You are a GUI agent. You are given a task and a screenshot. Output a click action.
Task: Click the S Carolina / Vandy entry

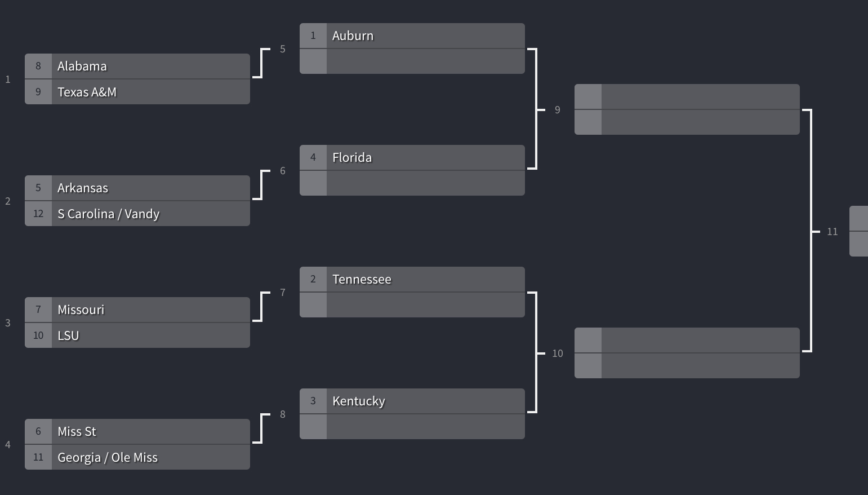[x=137, y=214]
